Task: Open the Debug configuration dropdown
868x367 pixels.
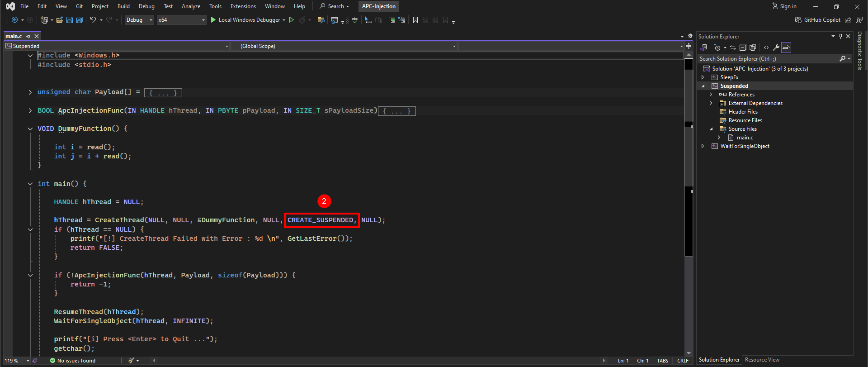Action: tap(139, 20)
